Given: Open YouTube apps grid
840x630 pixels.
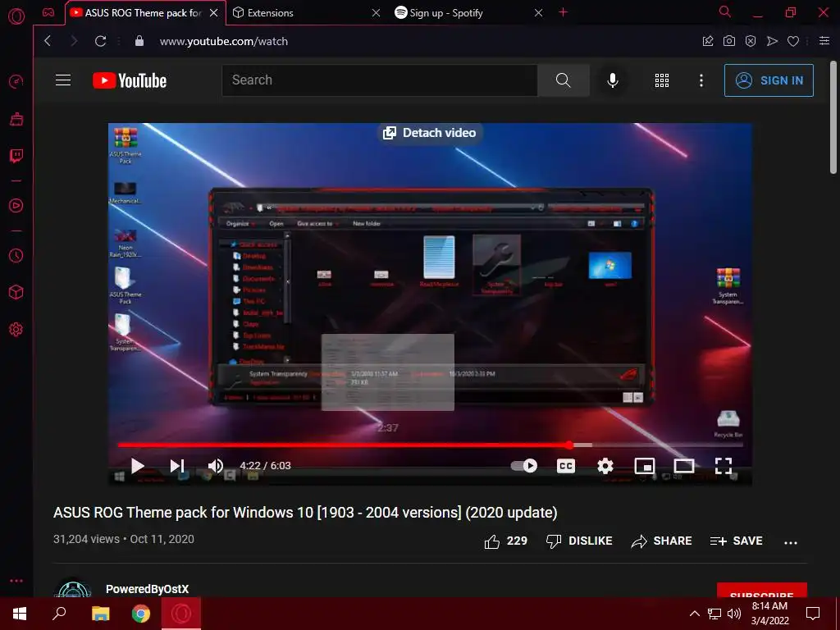Looking at the screenshot, I should [662, 80].
